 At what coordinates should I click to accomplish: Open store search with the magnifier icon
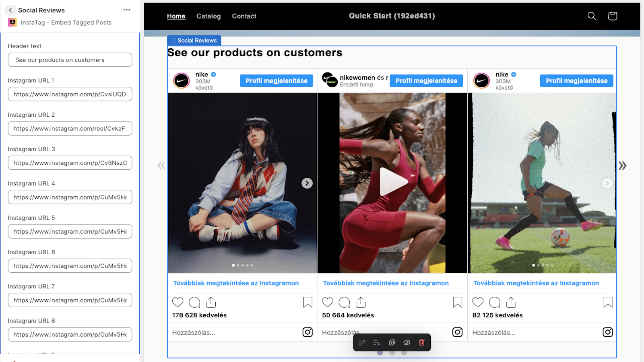[592, 16]
